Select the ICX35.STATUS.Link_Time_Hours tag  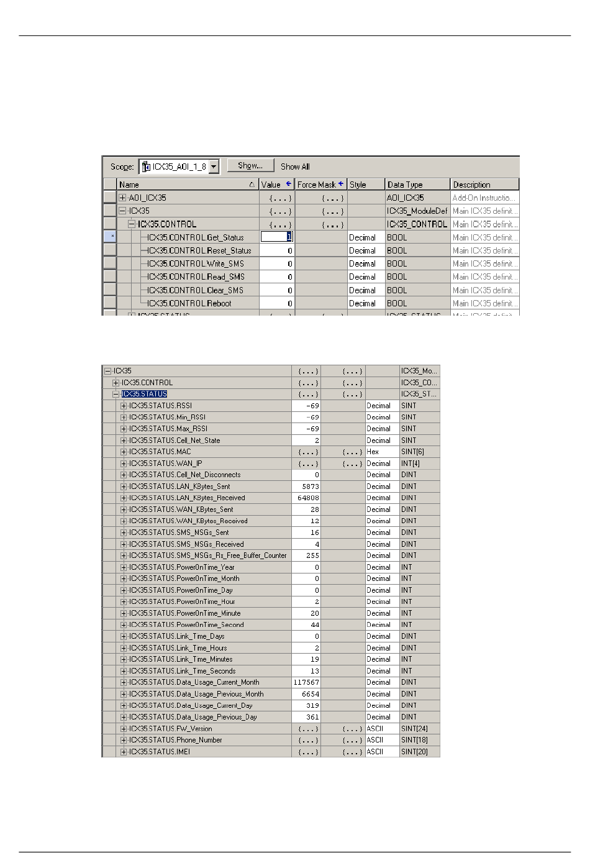178,648
